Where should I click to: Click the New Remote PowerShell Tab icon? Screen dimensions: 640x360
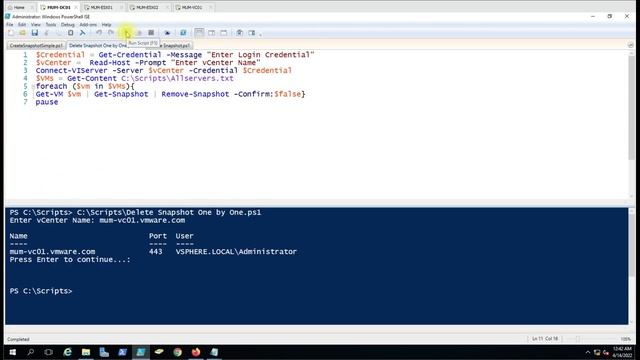point(167,33)
